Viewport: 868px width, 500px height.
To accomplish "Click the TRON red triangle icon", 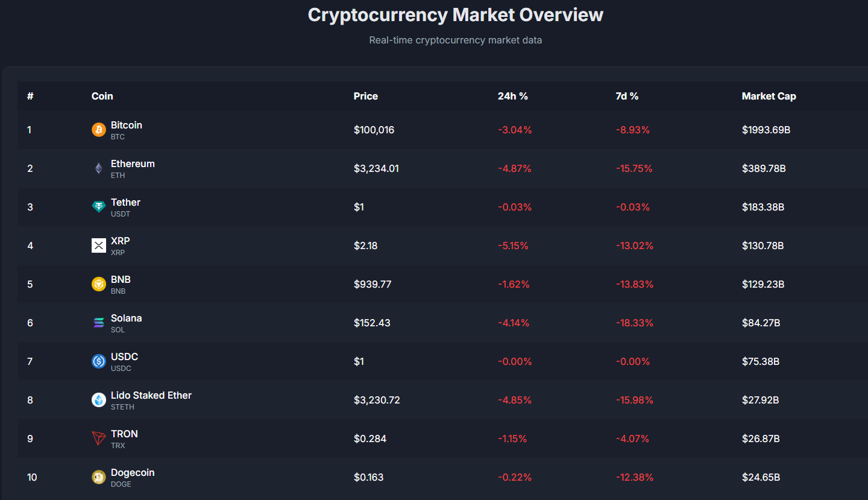I will coord(99,438).
